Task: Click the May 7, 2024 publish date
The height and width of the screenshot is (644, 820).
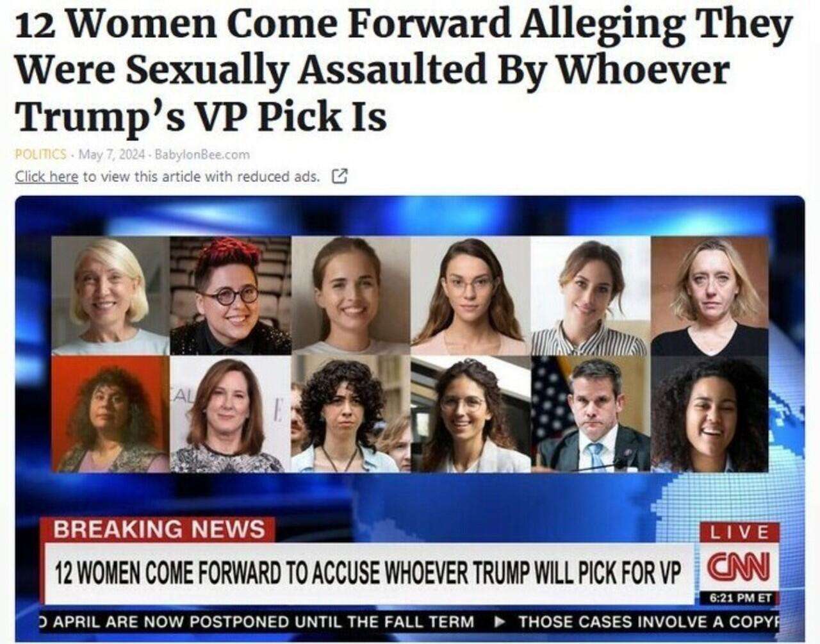Action: point(114,154)
